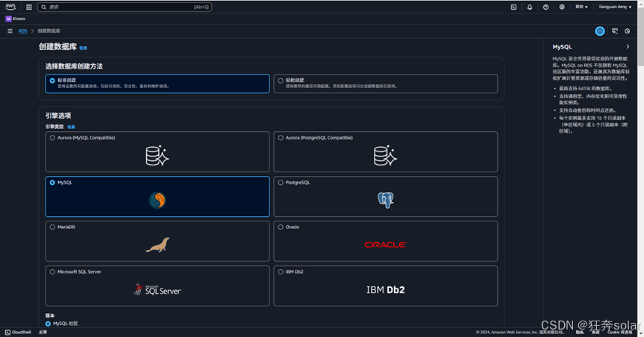This screenshot has width=644, height=337.
Task: Click the Aurora PostgreSQL database sparkle icon
Action: click(x=385, y=156)
